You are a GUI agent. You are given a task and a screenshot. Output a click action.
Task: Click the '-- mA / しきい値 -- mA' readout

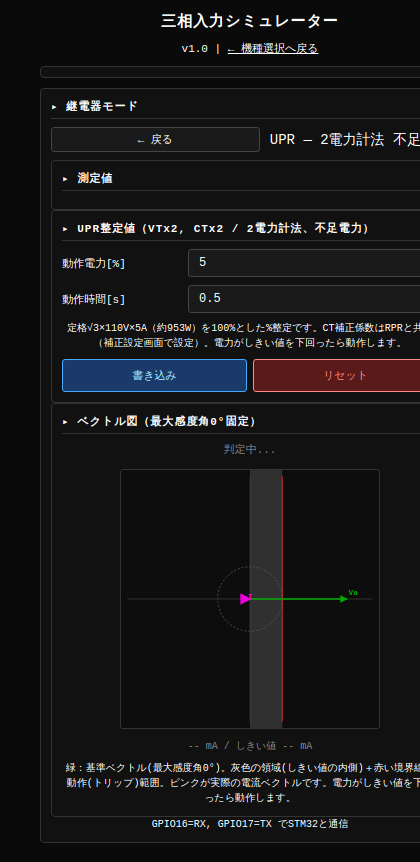250,746
